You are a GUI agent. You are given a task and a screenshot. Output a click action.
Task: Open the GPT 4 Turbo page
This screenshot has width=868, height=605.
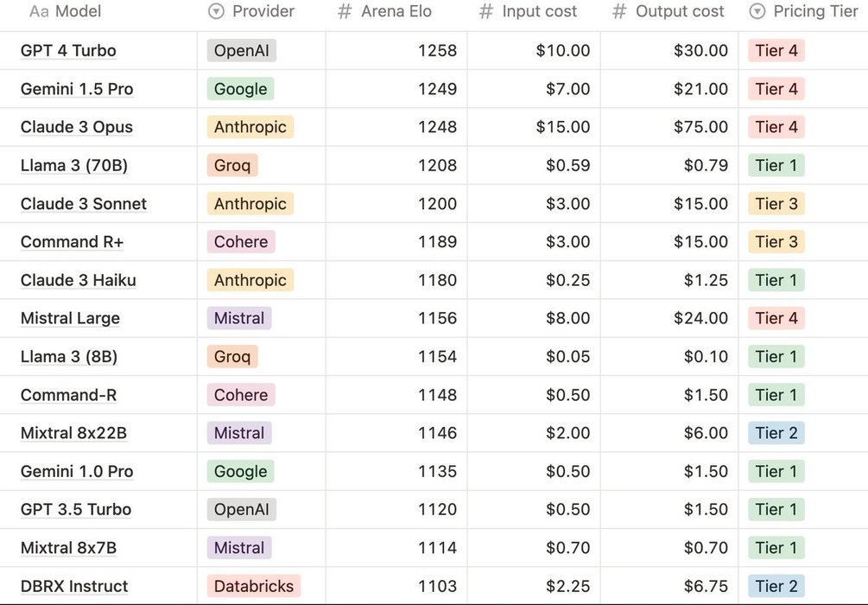68,51
